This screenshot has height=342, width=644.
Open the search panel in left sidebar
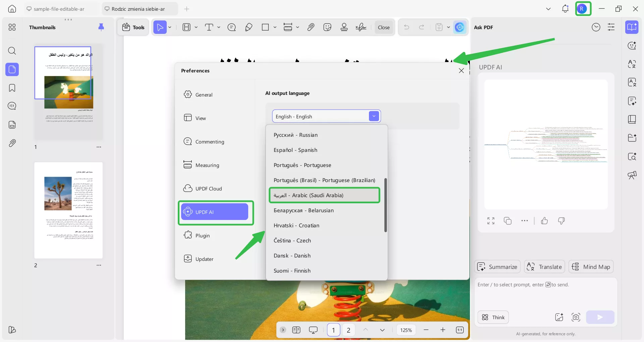coord(12,51)
